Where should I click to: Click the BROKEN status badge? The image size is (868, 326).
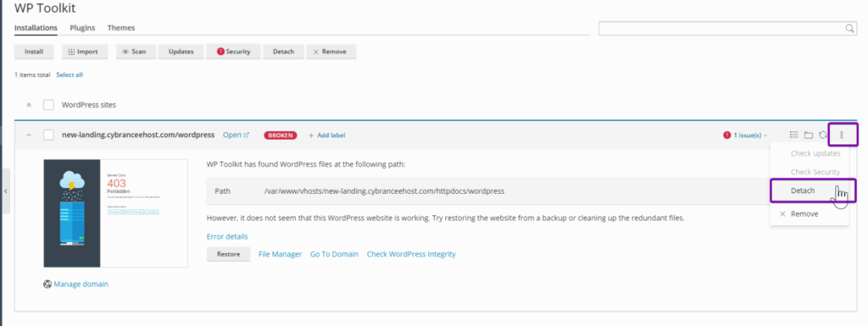pos(280,135)
